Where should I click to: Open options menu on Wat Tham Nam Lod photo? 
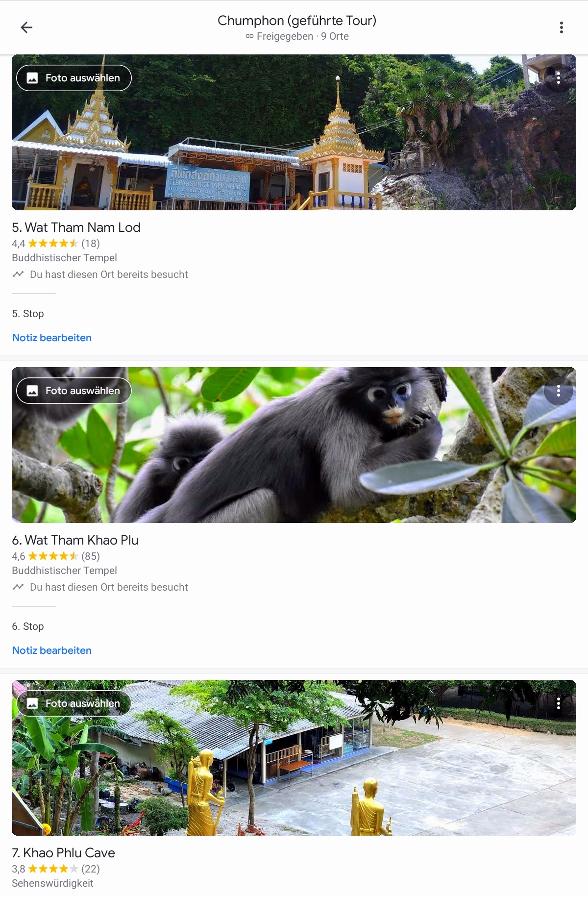click(558, 78)
